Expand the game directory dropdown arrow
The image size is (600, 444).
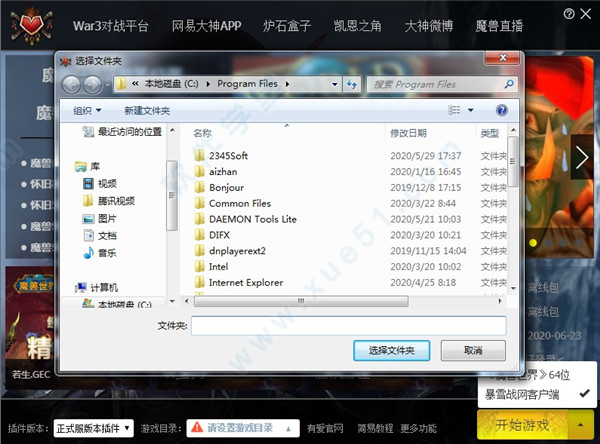tap(289, 429)
